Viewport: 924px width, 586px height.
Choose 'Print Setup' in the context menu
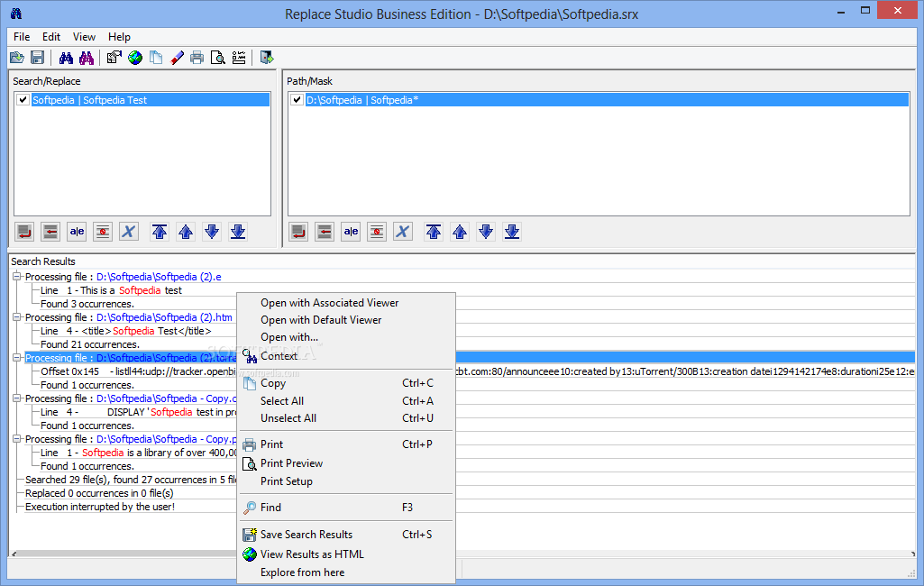(346, 481)
